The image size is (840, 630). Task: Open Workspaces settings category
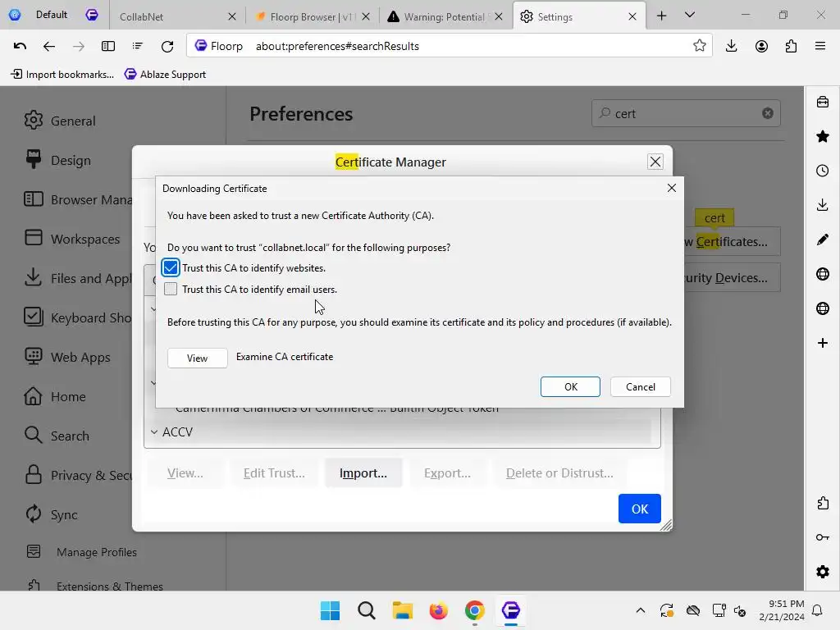coord(72,239)
